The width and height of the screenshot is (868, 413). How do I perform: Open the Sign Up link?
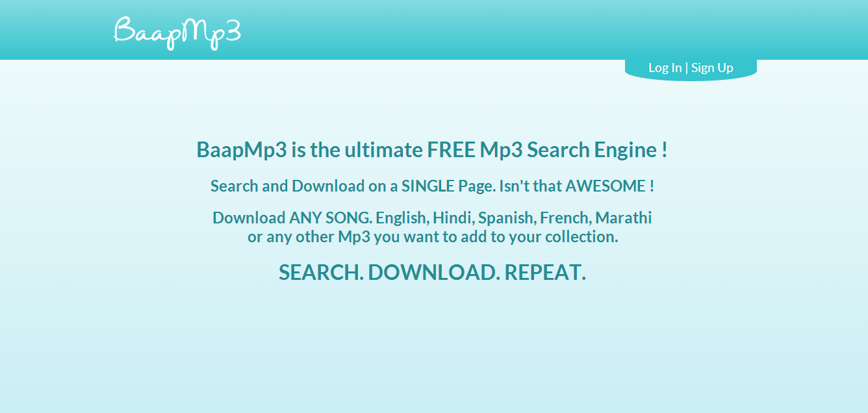[x=712, y=68]
